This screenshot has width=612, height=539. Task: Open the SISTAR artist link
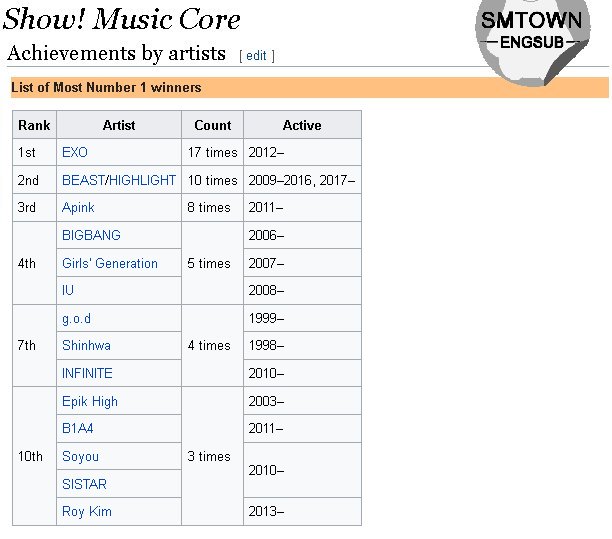pyautogui.click(x=84, y=484)
